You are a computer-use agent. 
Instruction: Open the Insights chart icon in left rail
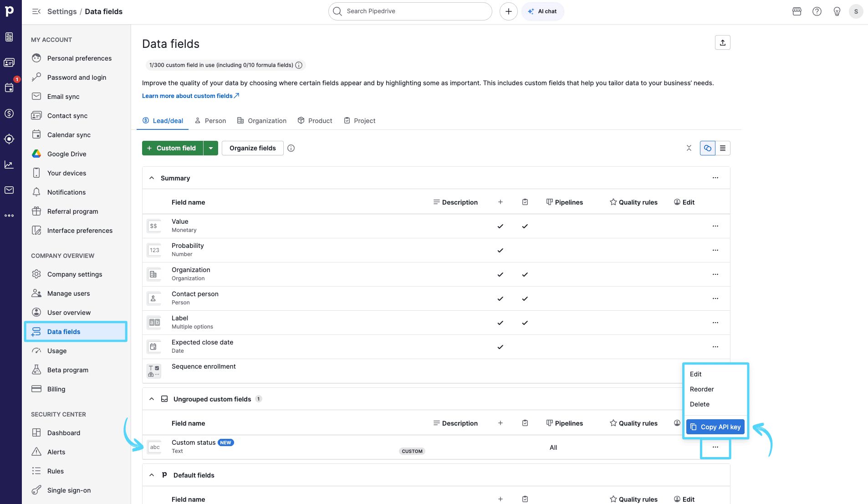9,165
